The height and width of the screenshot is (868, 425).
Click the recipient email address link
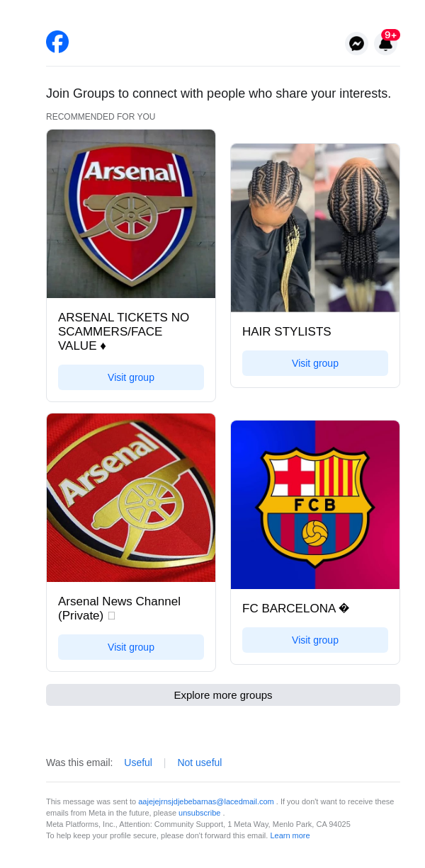pos(206,801)
